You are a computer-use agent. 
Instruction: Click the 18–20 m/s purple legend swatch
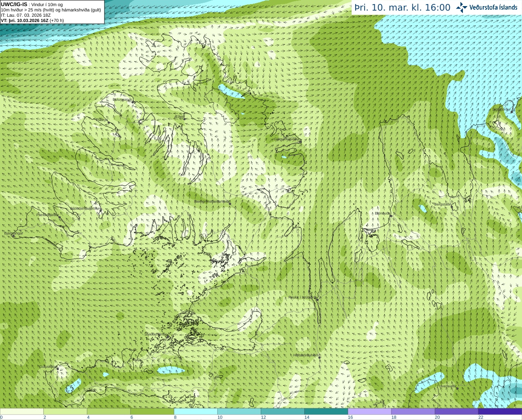(413, 411)
